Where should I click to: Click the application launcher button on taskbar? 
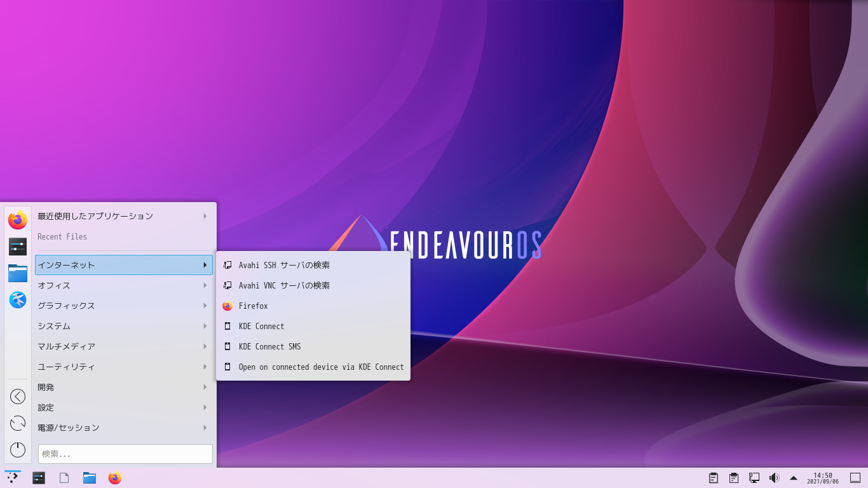click(13, 478)
